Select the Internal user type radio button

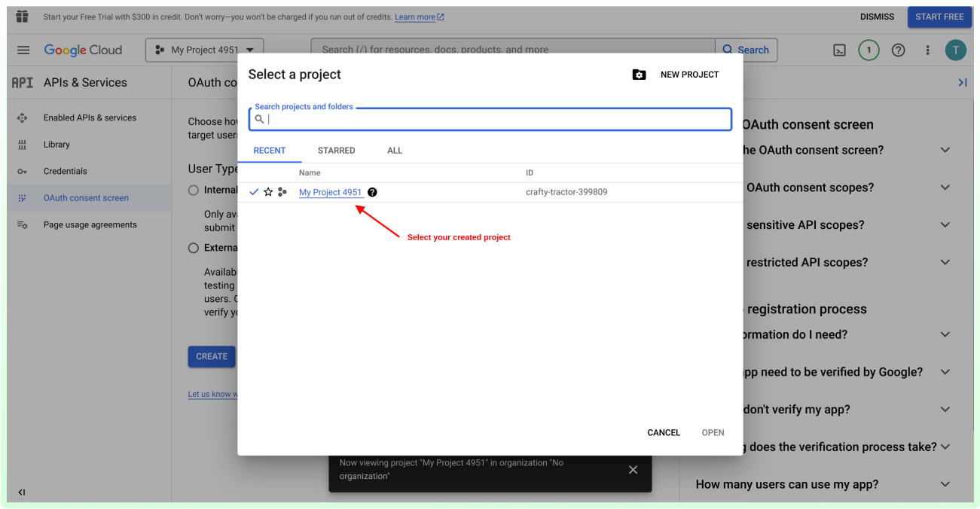tap(193, 190)
